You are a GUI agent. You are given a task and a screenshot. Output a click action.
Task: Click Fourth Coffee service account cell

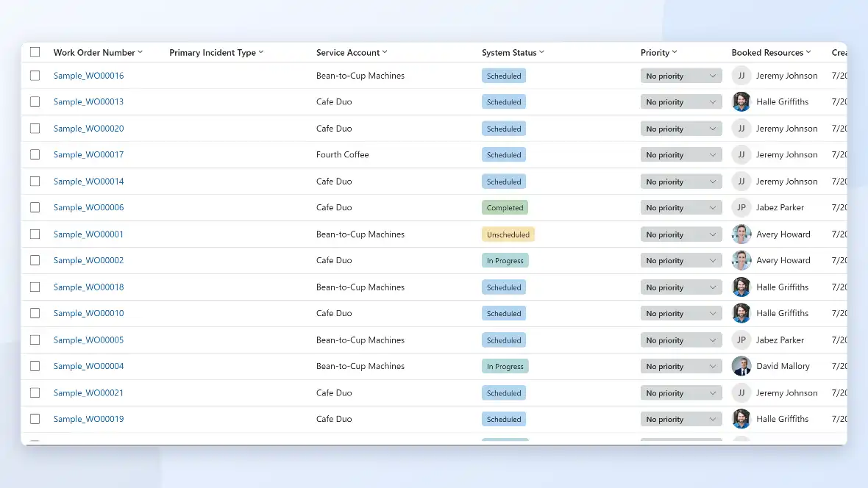[342, 154]
